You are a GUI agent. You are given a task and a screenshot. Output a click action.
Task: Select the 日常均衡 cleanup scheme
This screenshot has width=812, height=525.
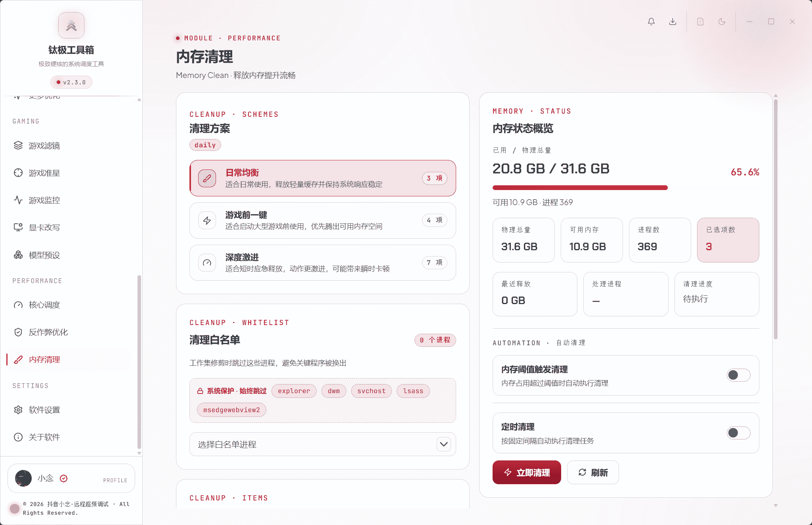(x=323, y=178)
